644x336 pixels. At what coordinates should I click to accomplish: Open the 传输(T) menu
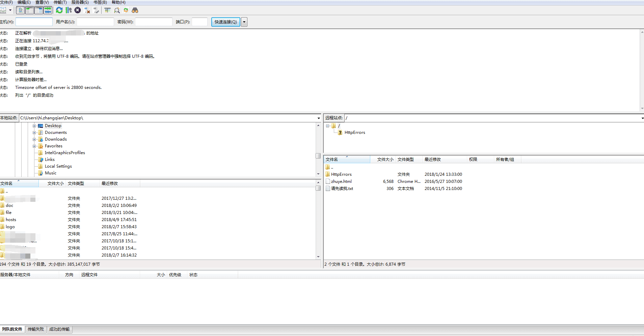[60, 2]
